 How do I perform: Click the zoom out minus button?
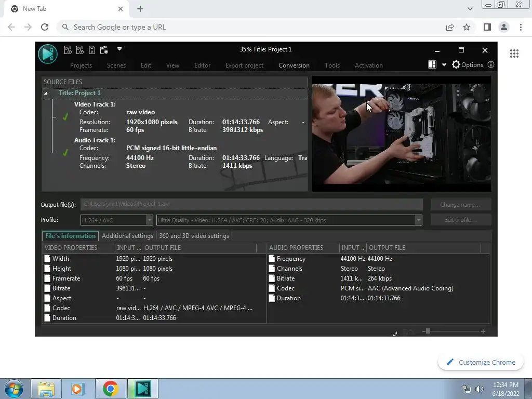coord(424,331)
